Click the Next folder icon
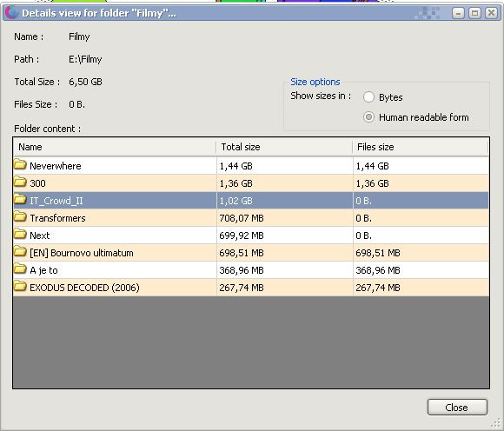The height and width of the screenshot is (431, 504). pos(20,235)
